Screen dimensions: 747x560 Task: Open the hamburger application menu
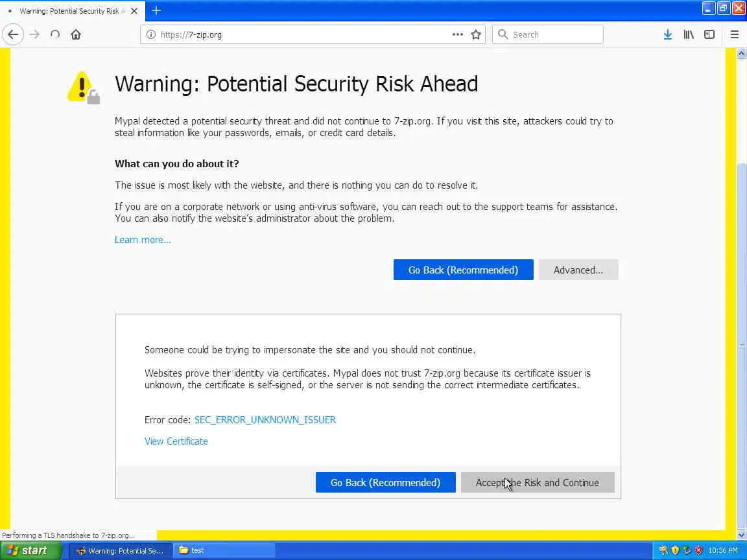[x=734, y=34]
